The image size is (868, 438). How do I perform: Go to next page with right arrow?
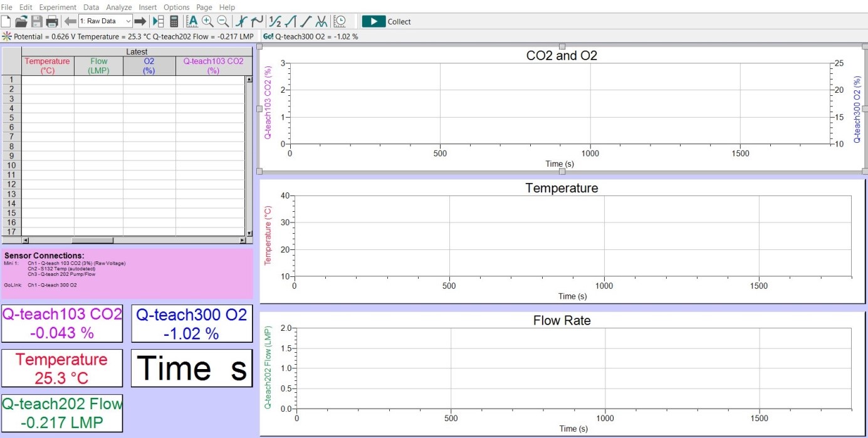(140, 21)
